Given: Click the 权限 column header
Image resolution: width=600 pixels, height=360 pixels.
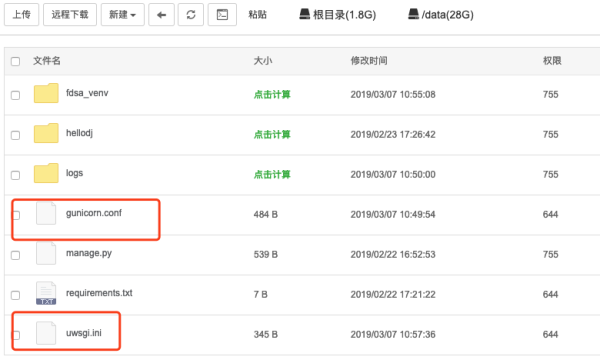Looking at the screenshot, I should tap(552, 61).
